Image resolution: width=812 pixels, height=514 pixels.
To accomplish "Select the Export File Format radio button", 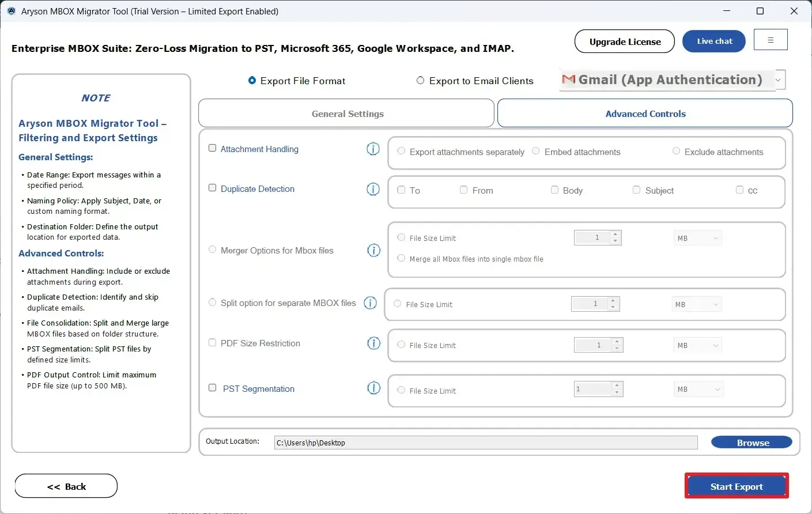I will point(252,81).
